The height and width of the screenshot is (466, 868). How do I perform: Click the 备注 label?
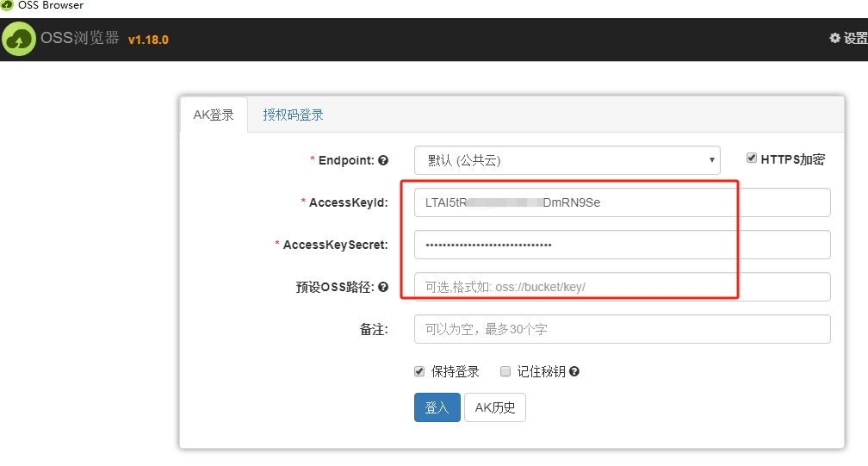point(374,329)
